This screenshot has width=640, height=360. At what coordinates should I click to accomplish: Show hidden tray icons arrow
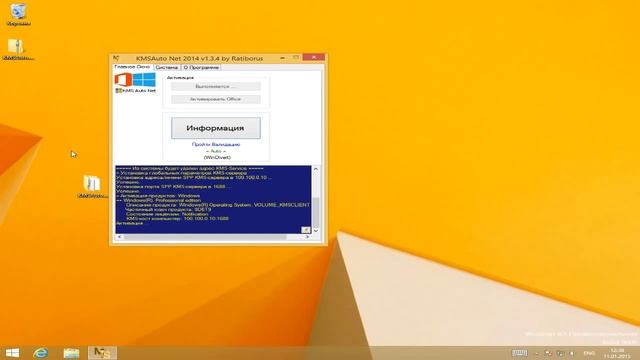(x=537, y=353)
